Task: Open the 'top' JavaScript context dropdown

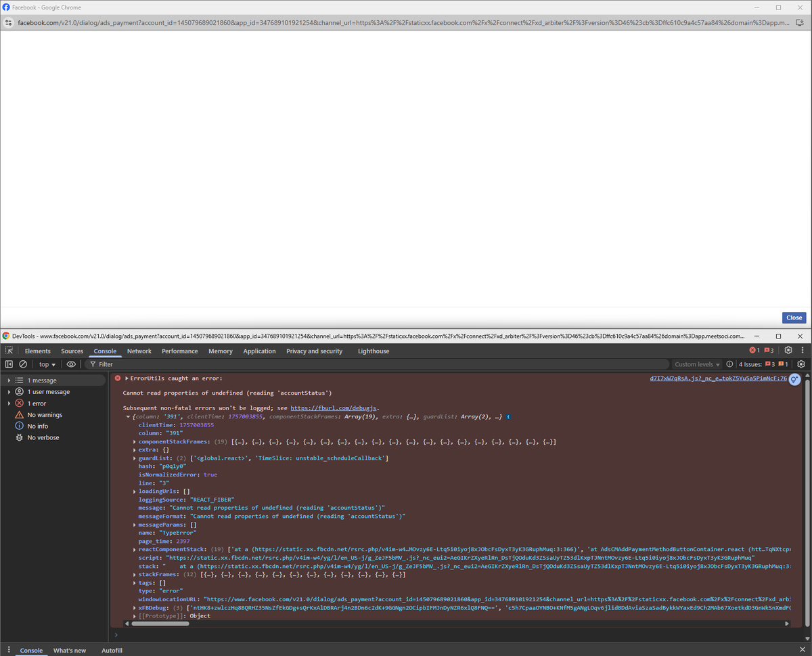Action: (47, 364)
